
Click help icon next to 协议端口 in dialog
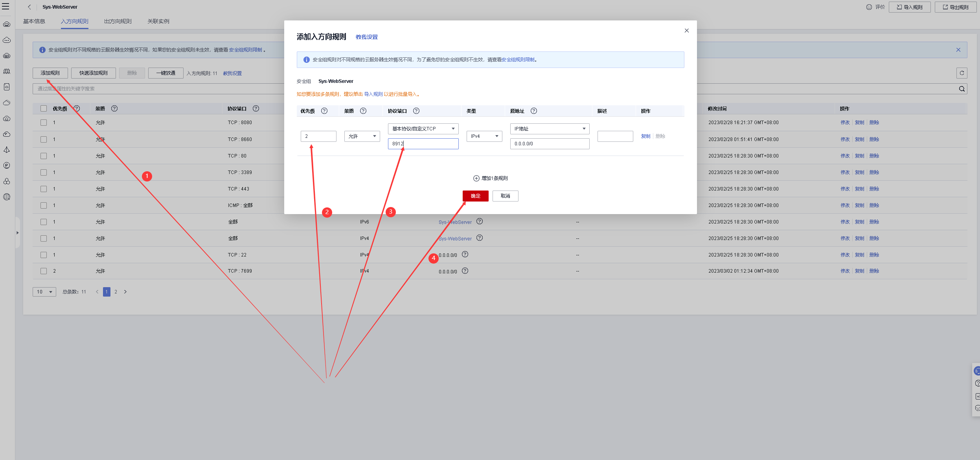(416, 111)
